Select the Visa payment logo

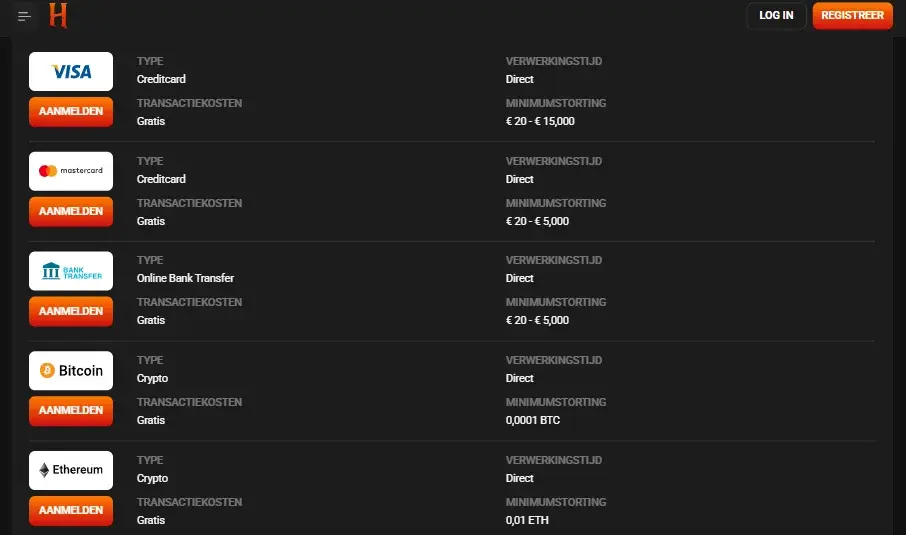pyautogui.click(x=71, y=72)
